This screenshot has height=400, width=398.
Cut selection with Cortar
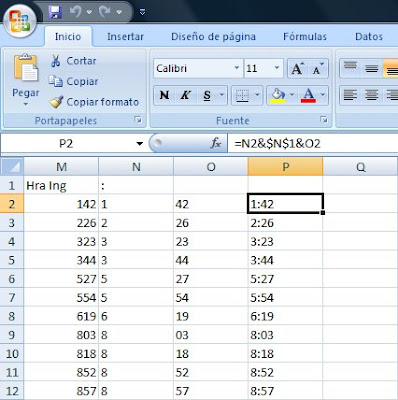coord(73,61)
